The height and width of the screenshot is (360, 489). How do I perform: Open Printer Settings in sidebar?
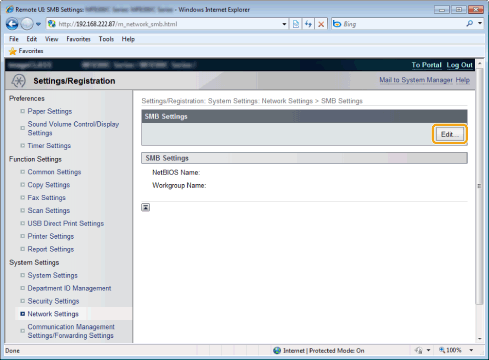click(x=51, y=236)
